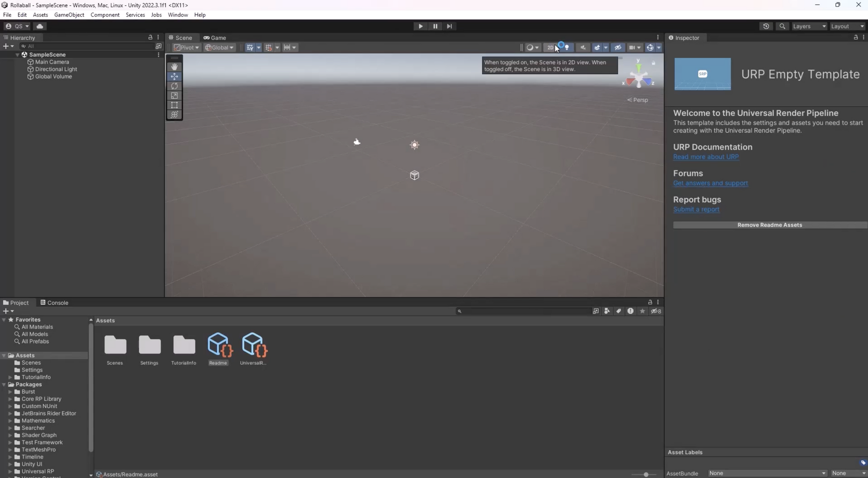Viewport: 868px width, 478px height.
Task: Click the cloud services icon
Action: tap(39, 26)
